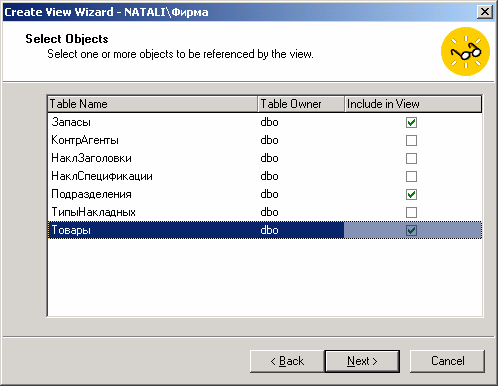Select the Запасы table row

[x=265, y=122]
